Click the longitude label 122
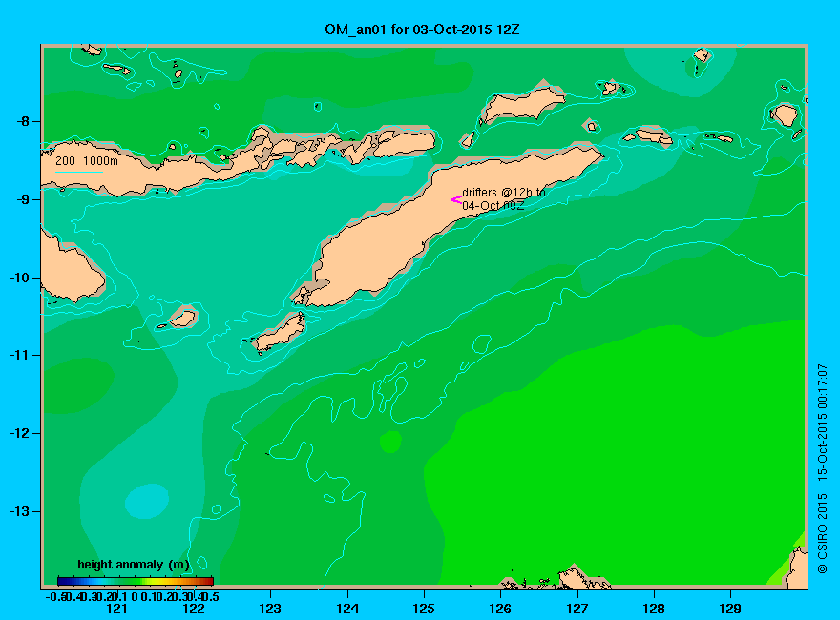840x620 pixels. coord(194,609)
